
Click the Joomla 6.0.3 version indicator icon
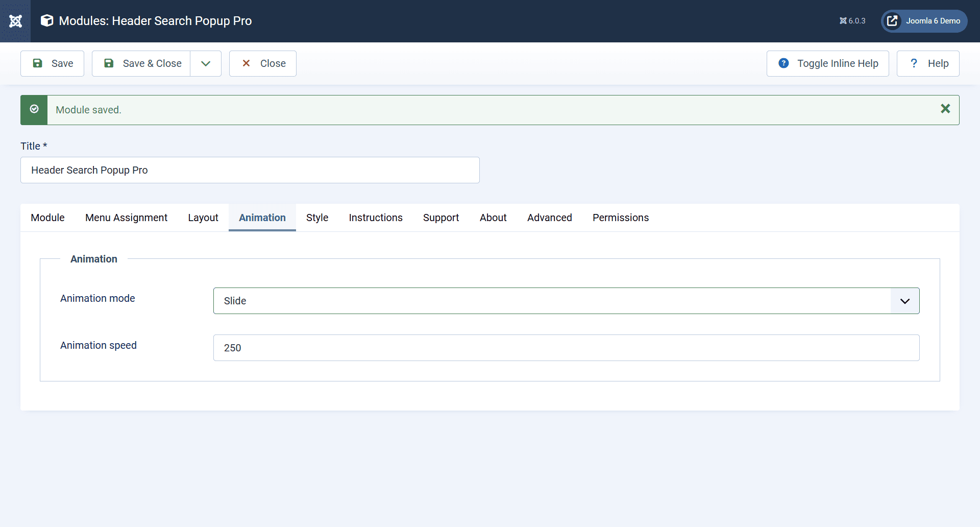pyautogui.click(x=843, y=21)
